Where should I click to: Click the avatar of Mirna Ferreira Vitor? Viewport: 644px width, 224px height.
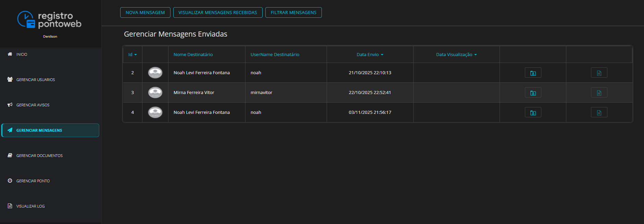(x=155, y=93)
